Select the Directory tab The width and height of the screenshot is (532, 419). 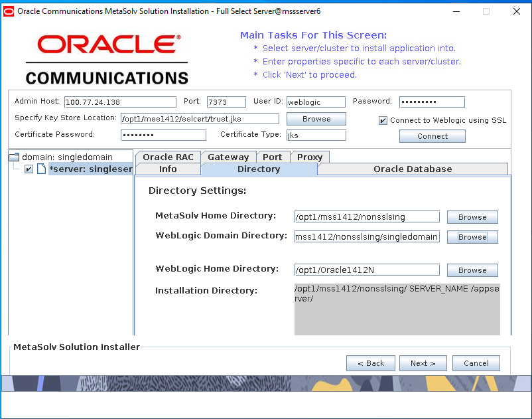259,169
